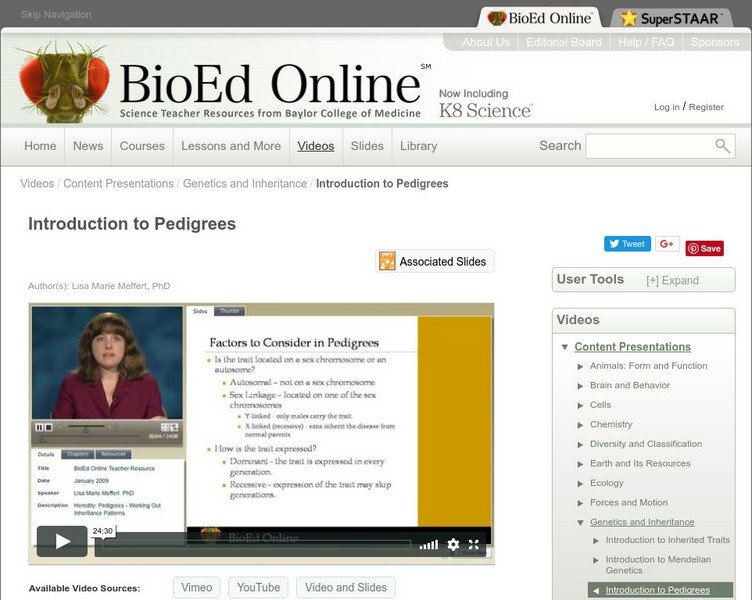Screen dimensions: 752x600
Task: Click the Factors to Consider slide
Action: pos(302,421)
